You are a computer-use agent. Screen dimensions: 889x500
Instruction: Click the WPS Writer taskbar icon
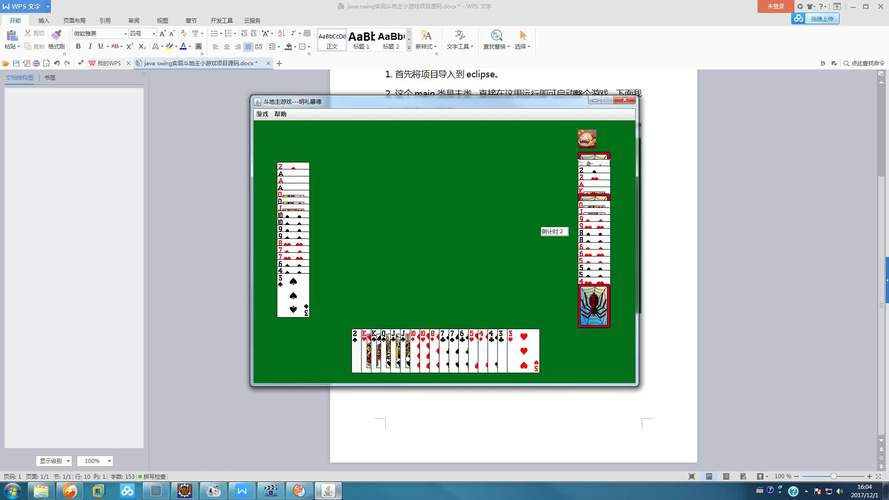coord(242,490)
